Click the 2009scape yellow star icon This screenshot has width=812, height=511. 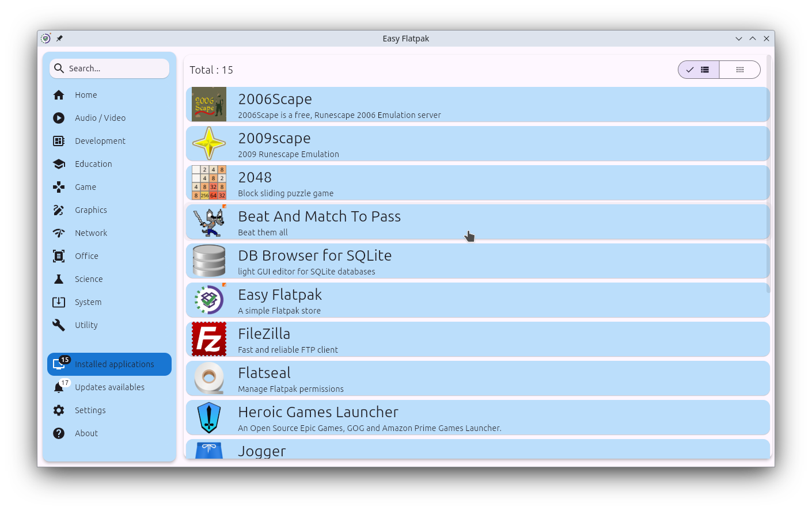[209, 143]
